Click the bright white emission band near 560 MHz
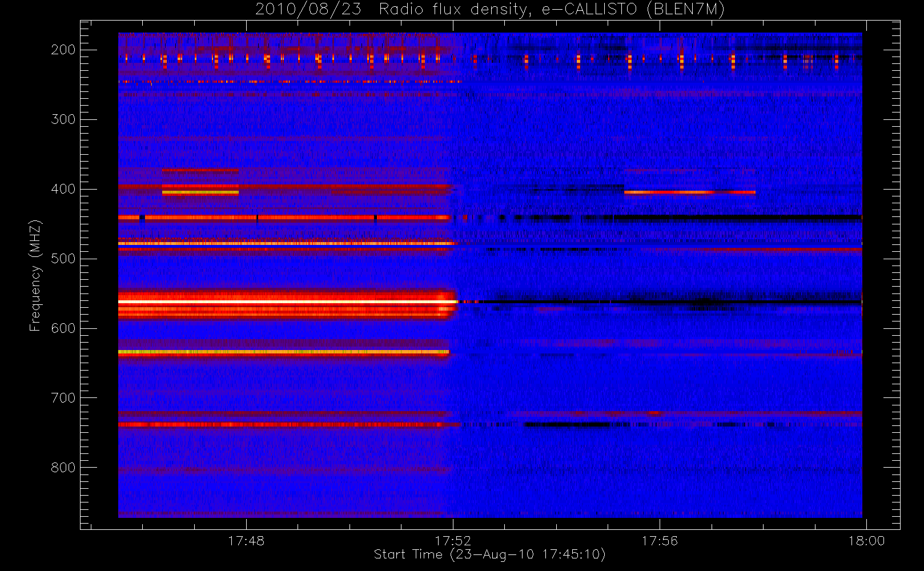Screen dimensions: 924x571 tap(288, 301)
